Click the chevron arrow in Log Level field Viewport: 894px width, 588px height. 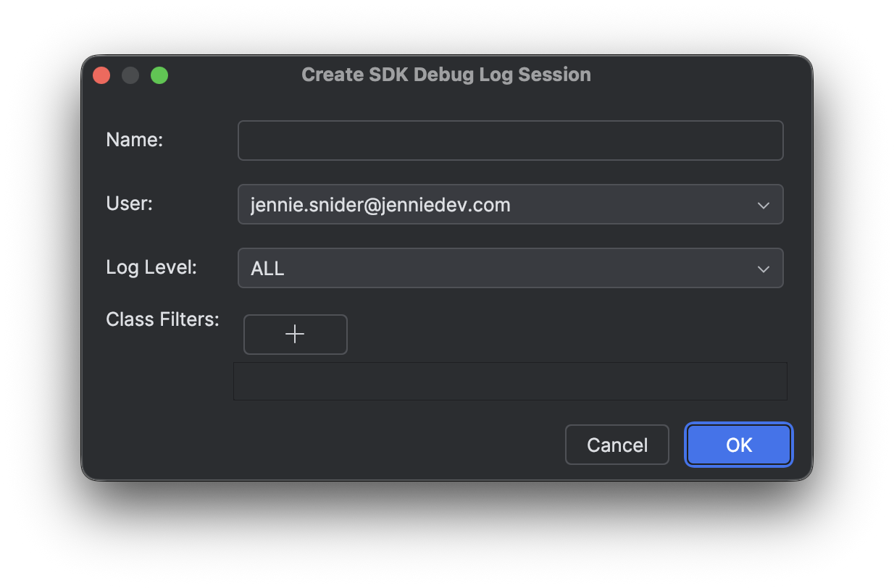(x=763, y=269)
